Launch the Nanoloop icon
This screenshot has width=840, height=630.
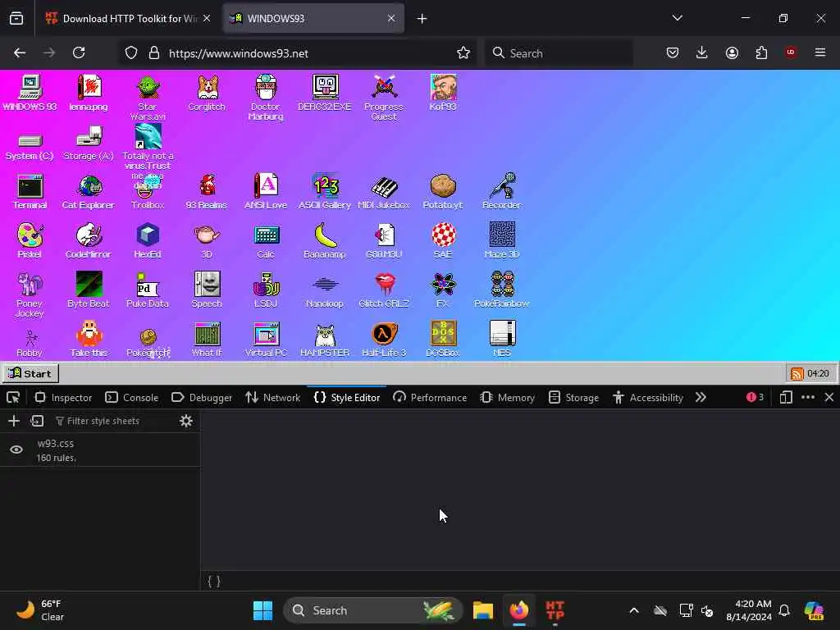pyautogui.click(x=325, y=292)
